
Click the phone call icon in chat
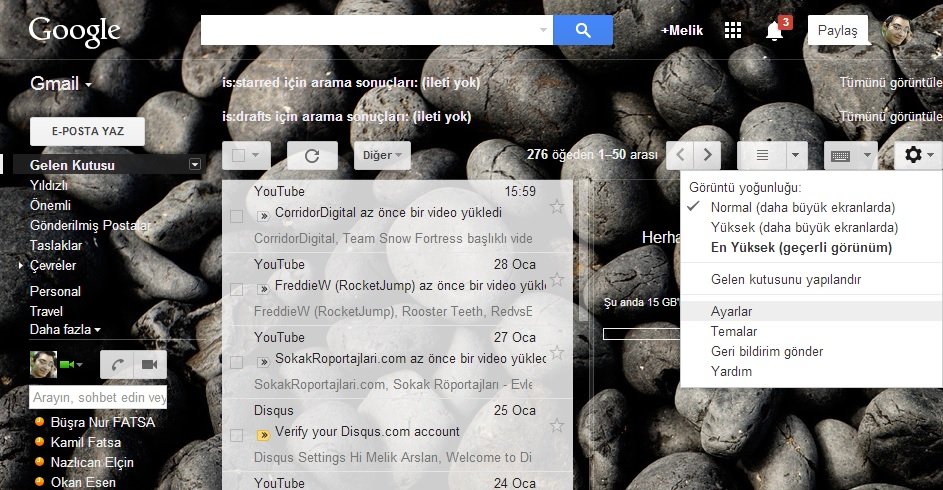[117, 364]
